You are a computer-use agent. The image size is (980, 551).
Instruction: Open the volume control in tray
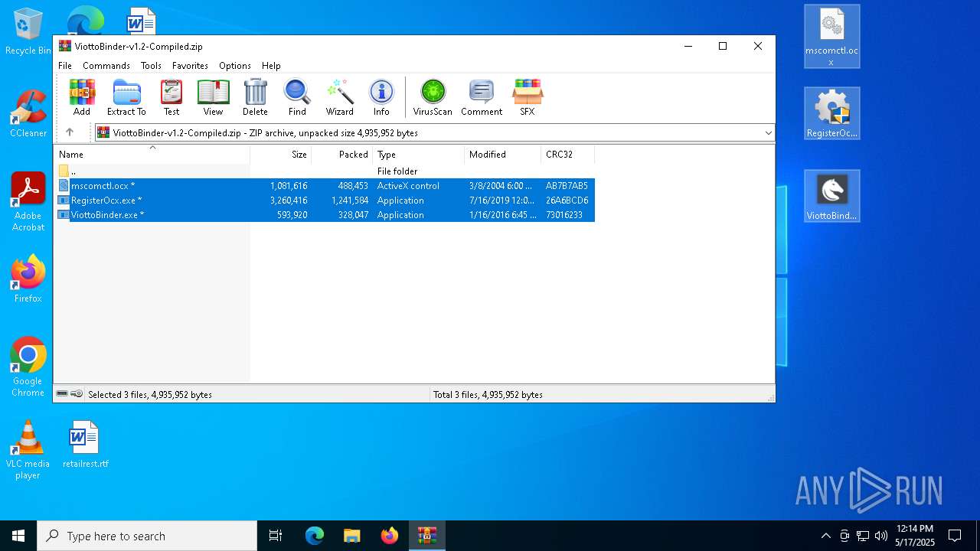click(881, 536)
